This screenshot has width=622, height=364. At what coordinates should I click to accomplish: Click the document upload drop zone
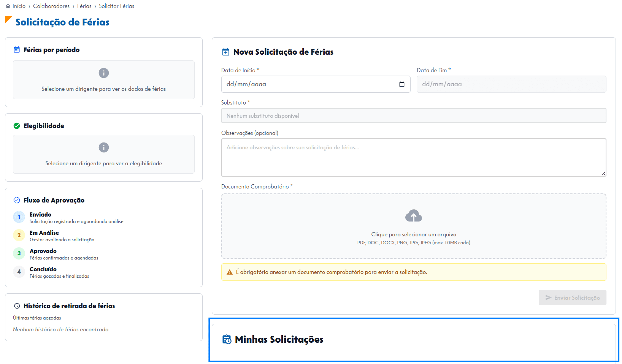pyautogui.click(x=414, y=226)
